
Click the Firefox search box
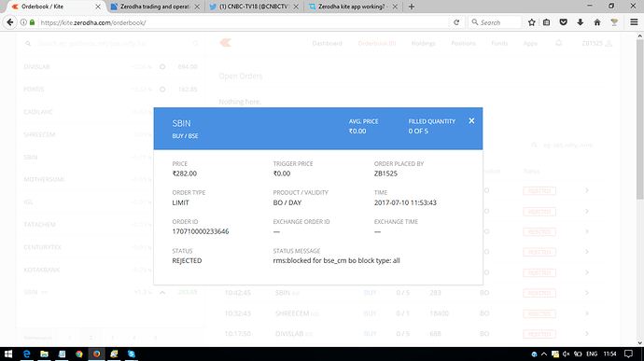[x=495, y=22]
